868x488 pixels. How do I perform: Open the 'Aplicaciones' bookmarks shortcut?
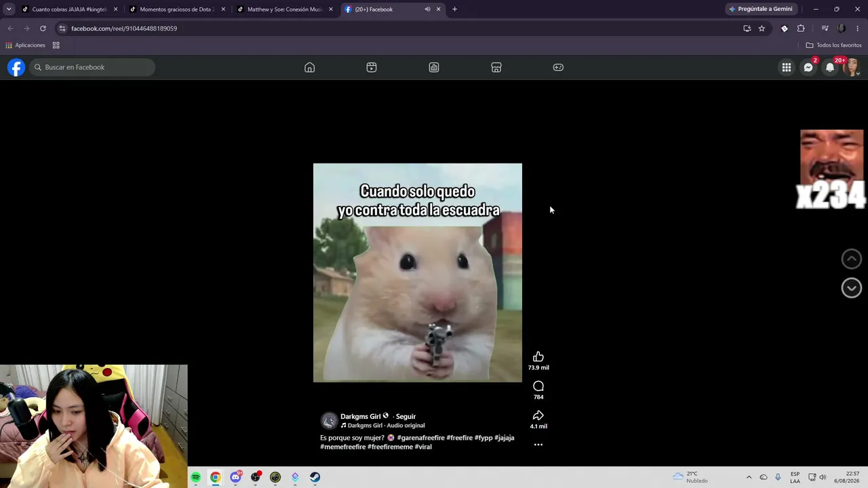[25, 45]
